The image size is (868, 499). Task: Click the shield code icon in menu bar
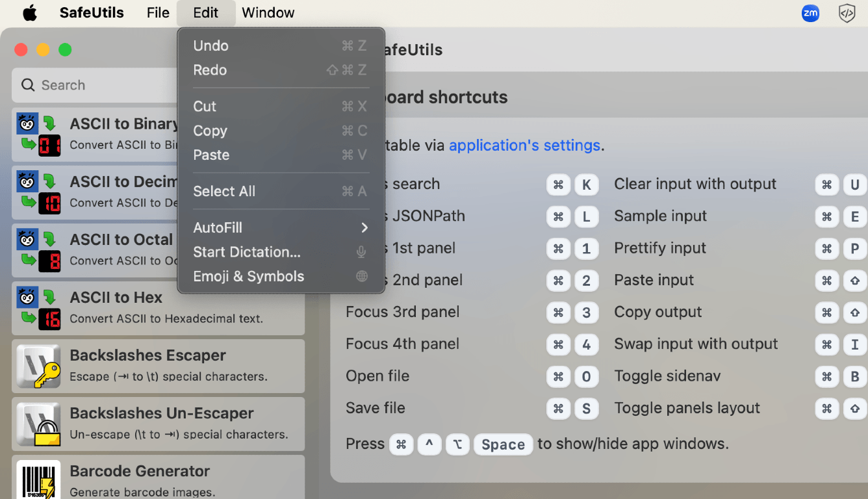point(847,13)
